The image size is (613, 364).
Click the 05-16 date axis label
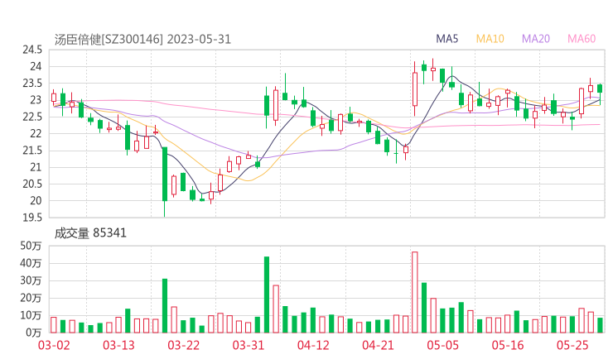point(508,345)
